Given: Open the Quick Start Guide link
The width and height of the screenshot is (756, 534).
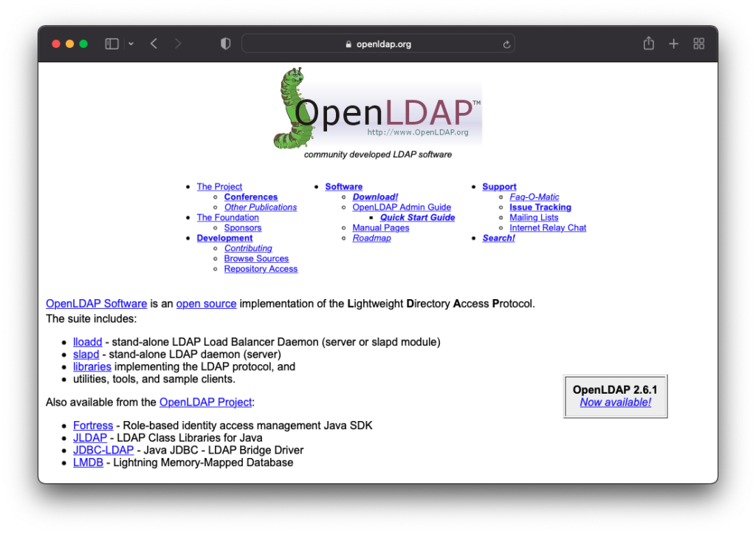Looking at the screenshot, I should coord(418,218).
